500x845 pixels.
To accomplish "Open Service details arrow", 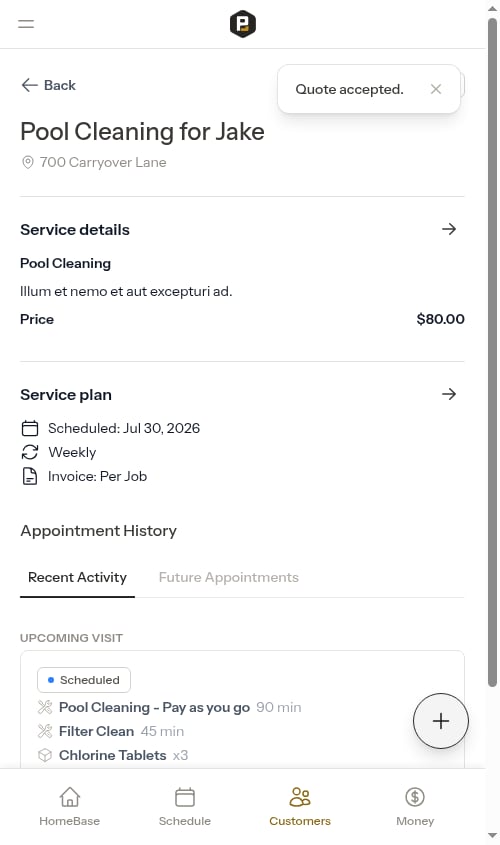I will 449,229.
